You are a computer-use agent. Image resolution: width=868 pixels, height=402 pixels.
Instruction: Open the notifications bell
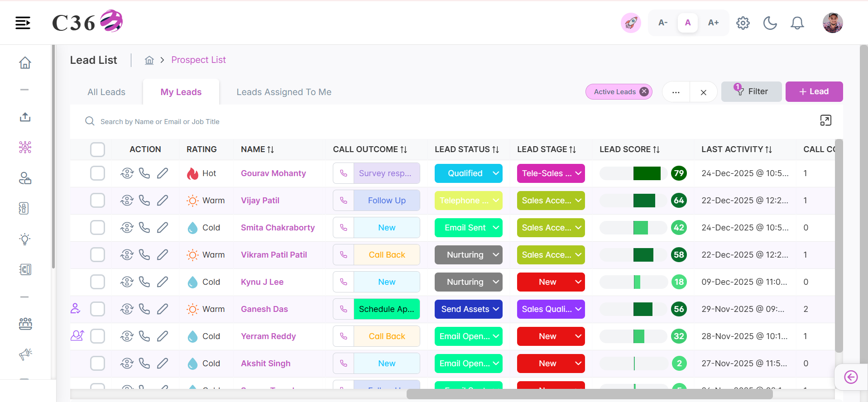click(797, 23)
